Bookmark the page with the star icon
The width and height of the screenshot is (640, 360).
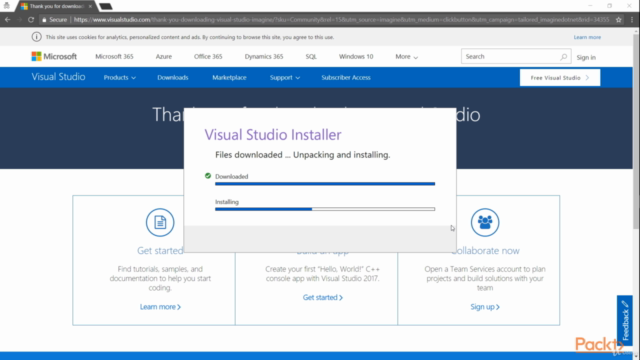[619, 20]
